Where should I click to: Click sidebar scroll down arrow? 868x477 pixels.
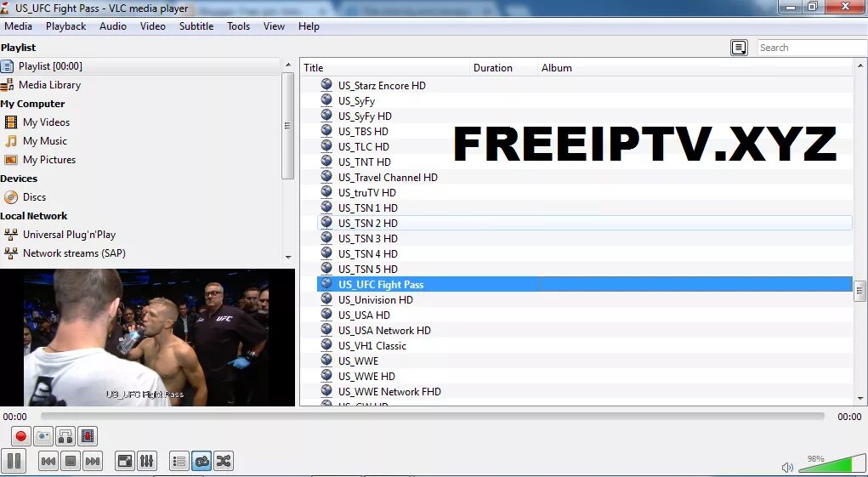[288, 258]
